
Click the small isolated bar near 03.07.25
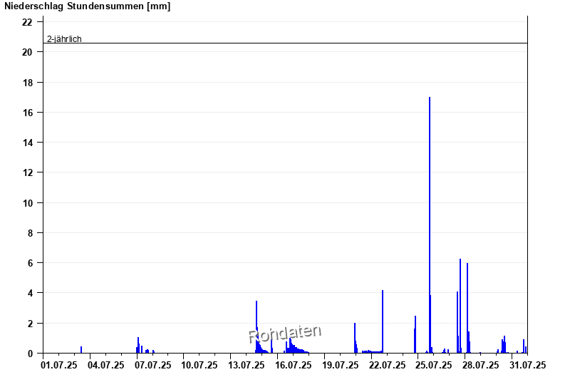(x=81, y=350)
